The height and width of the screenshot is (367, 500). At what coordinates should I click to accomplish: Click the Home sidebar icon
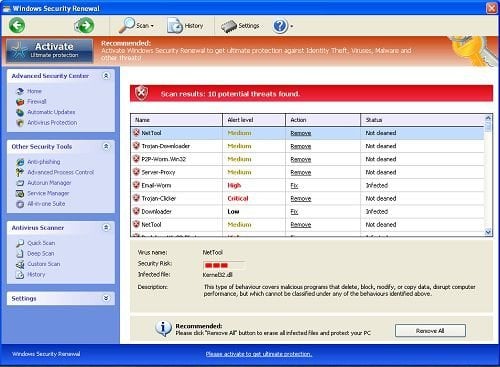click(20, 91)
